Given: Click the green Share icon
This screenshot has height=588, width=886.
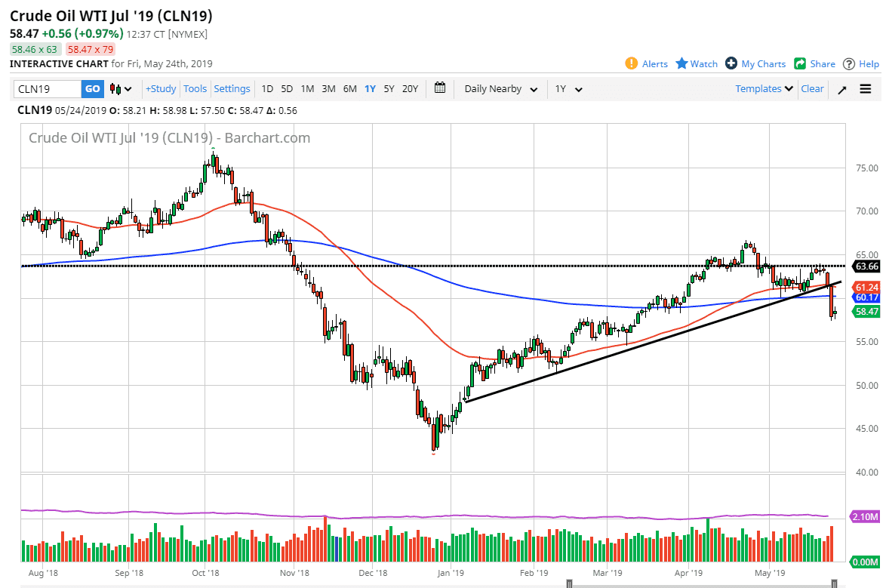Looking at the screenshot, I should click(800, 63).
